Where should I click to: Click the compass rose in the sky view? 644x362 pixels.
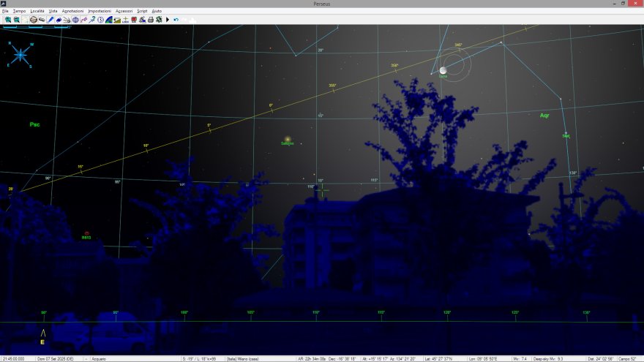click(20, 54)
